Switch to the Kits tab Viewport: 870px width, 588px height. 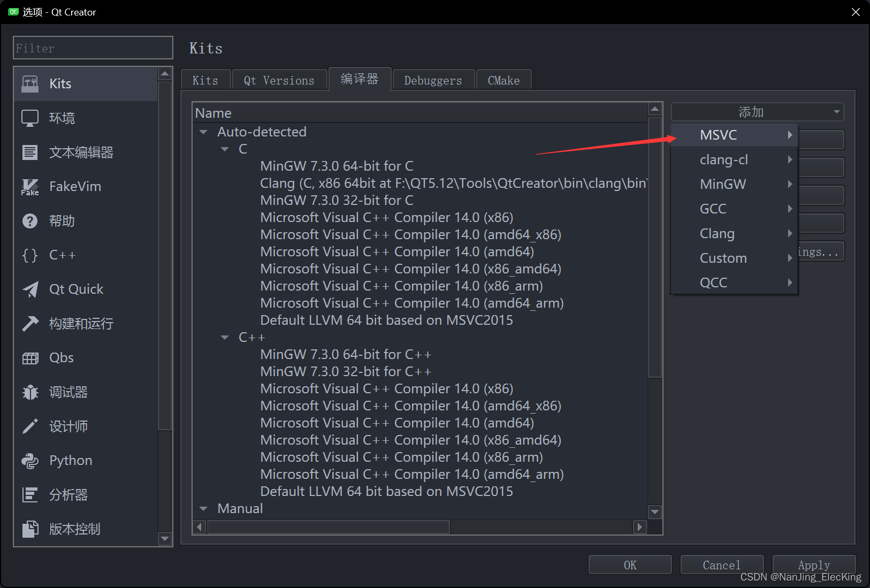point(205,80)
